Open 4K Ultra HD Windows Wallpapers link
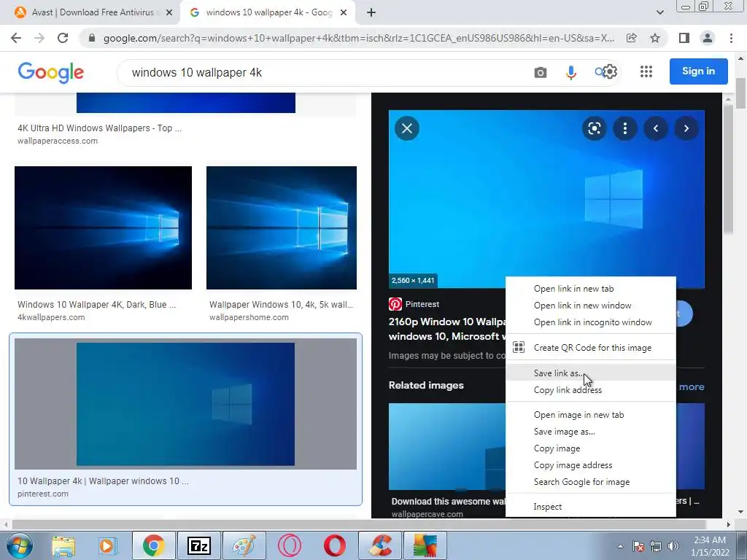The image size is (747, 560). [x=99, y=128]
